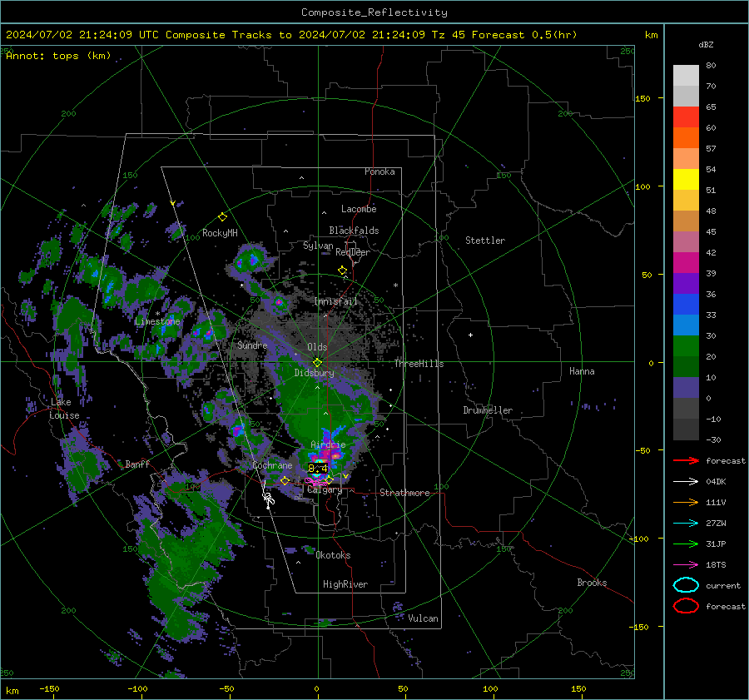
Task: Pick the light gray 70-80 dBZ swatch
Action: coord(686,76)
